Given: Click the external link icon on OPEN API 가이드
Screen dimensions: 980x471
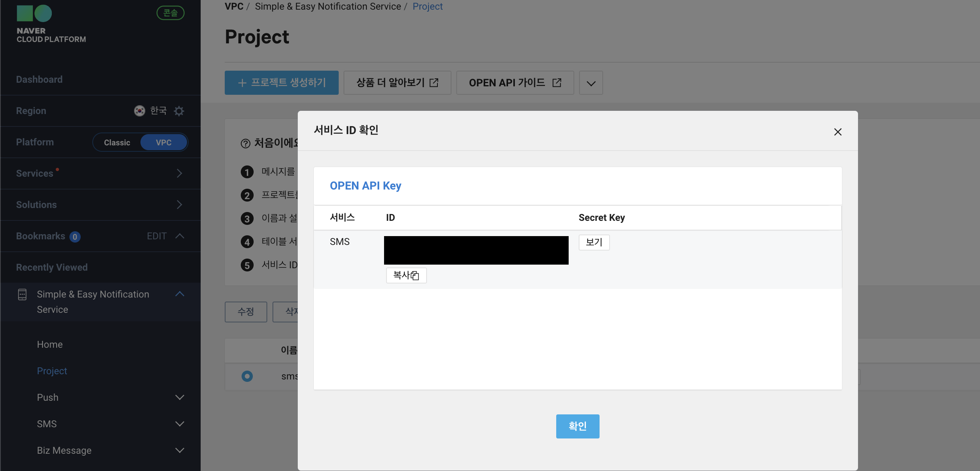Looking at the screenshot, I should click(x=557, y=82).
